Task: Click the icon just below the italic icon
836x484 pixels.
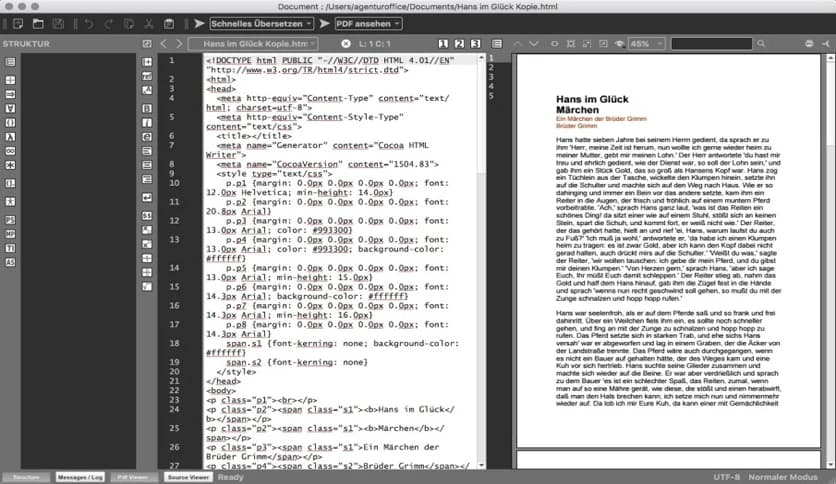Action: coord(147,137)
